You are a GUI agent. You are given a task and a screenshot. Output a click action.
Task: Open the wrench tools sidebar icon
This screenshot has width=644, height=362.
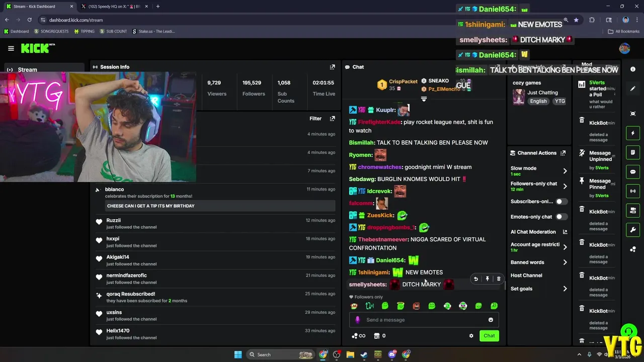pos(633,230)
